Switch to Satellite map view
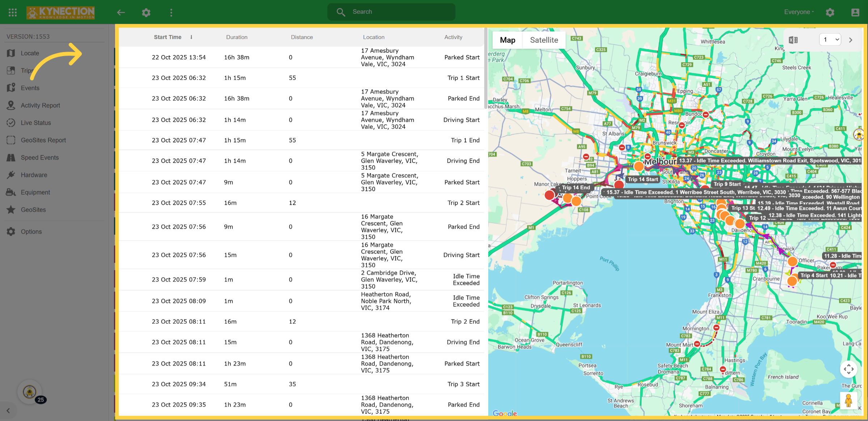Screen dimensions: 868x421 tap(544, 40)
